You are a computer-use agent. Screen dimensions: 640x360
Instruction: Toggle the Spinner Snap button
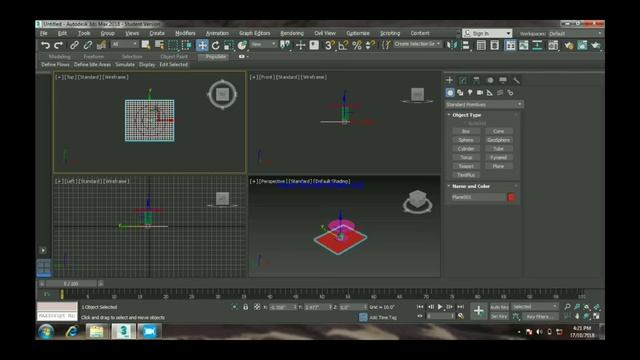(x=370, y=45)
